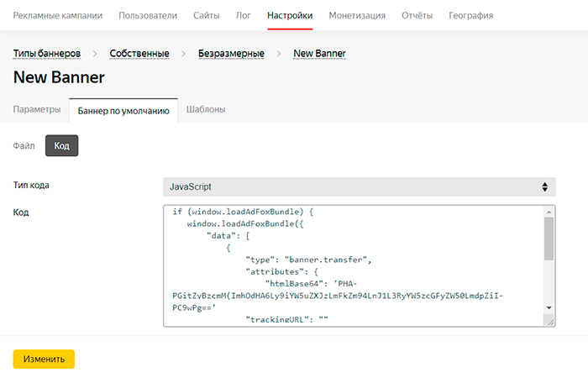Select the Настройки navigation item

[x=290, y=15]
